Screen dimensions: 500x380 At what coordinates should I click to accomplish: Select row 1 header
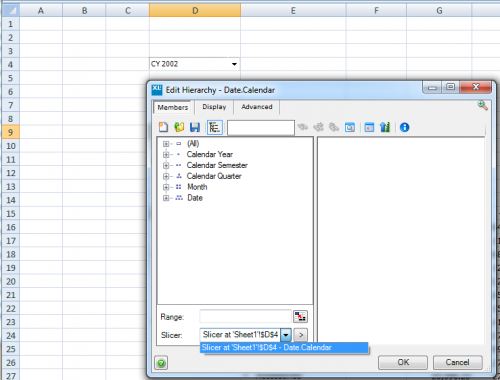pyautogui.click(x=11, y=24)
